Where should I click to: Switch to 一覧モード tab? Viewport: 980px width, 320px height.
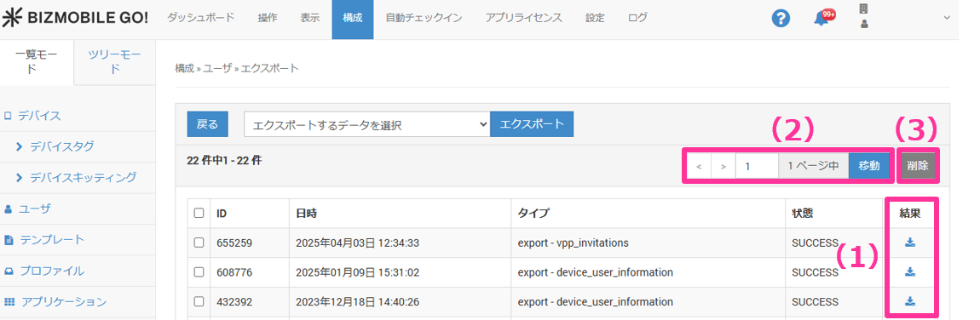click(x=37, y=62)
